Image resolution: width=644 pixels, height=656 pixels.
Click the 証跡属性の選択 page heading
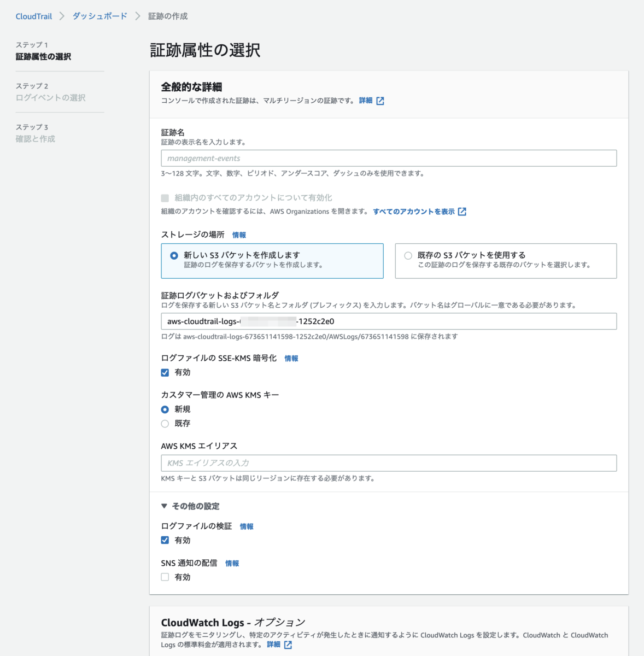[x=205, y=50]
